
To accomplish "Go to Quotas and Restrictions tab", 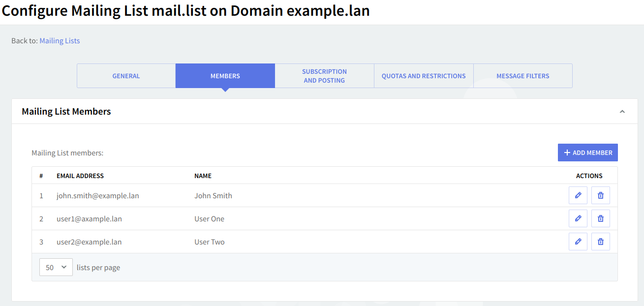I will click(424, 76).
